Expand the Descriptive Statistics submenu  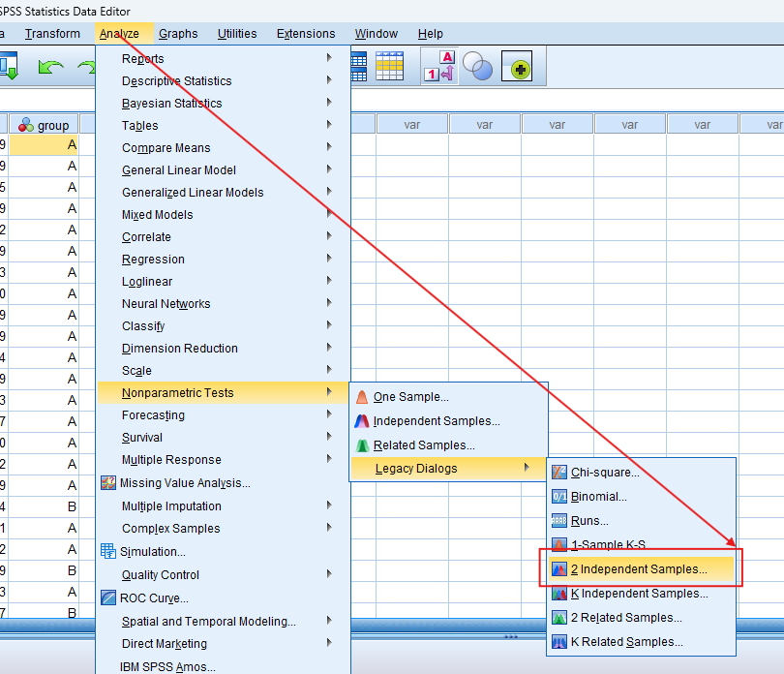click(x=176, y=81)
